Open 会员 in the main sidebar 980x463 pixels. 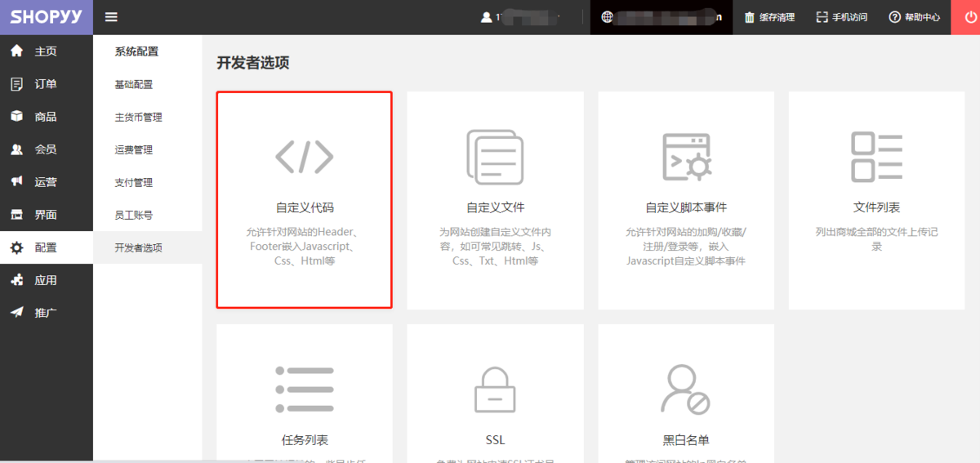(x=46, y=149)
